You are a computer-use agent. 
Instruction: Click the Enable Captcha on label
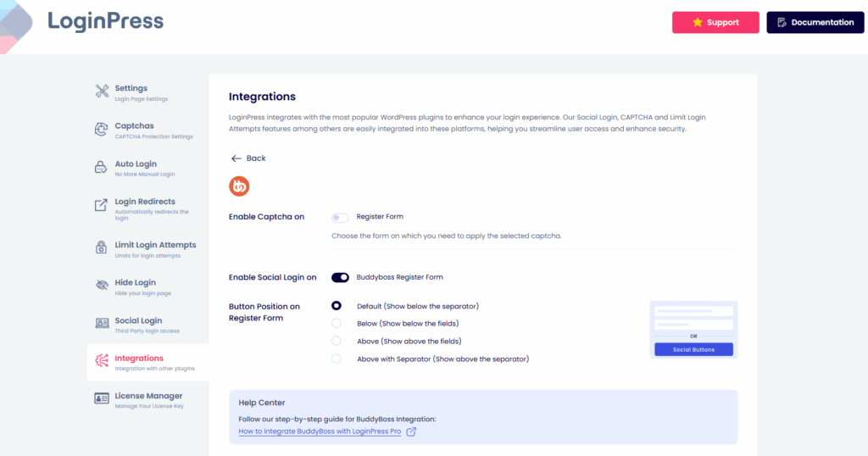(x=266, y=217)
